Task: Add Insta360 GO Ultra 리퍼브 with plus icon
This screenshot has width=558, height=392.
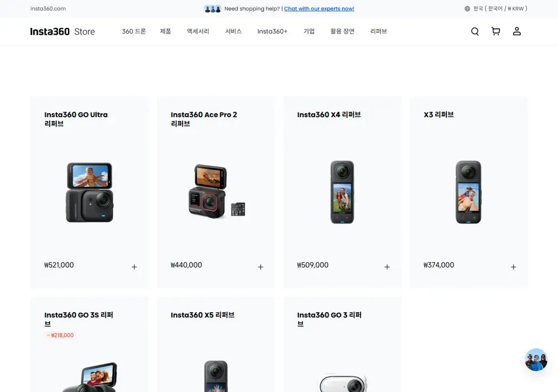Action: click(134, 267)
